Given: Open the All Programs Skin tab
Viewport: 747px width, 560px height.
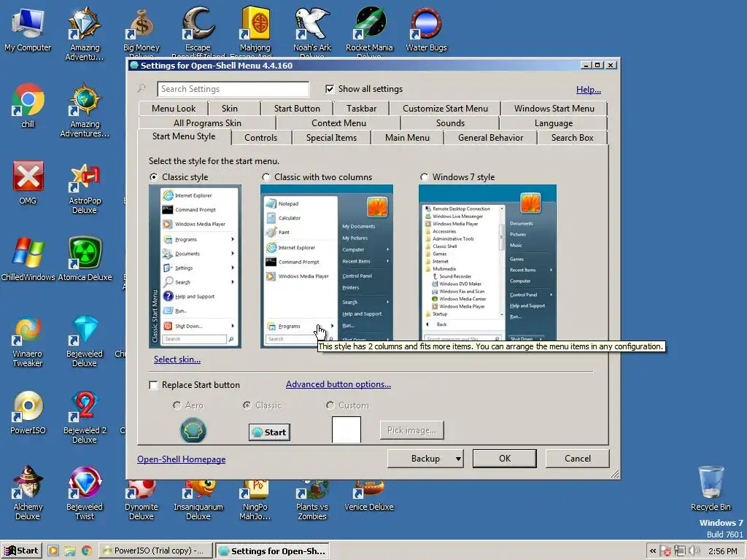Looking at the screenshot, I should coord(207,122).
